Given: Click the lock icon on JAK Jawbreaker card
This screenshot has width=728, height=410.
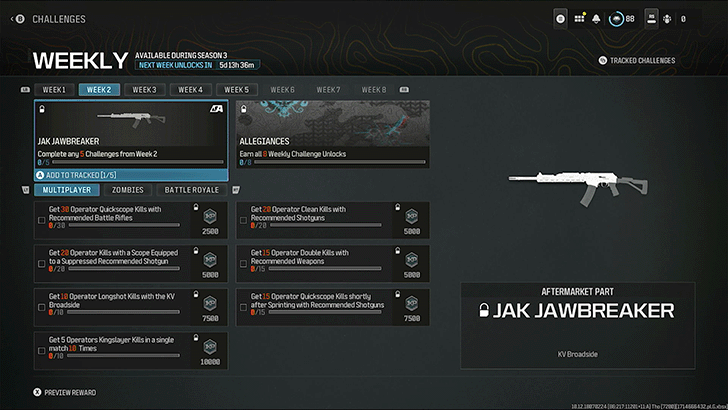Looking at the screenshot, I should [x=42, y=109].
